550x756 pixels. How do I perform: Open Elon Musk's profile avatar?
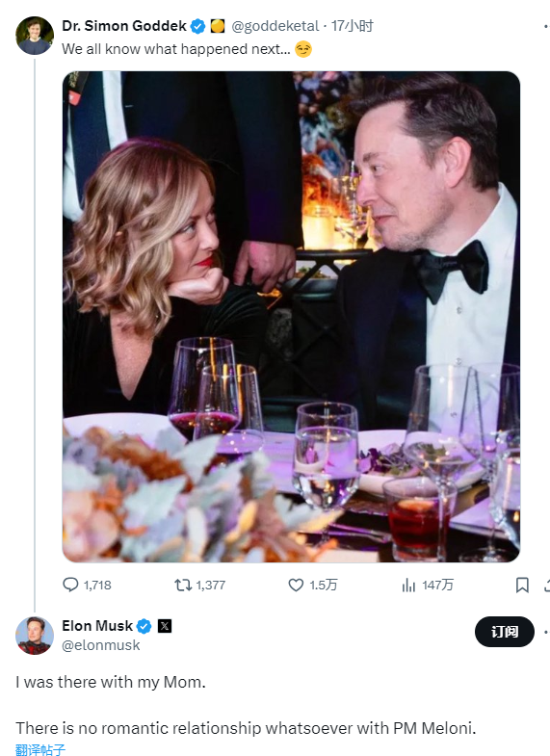click(35, 636)
